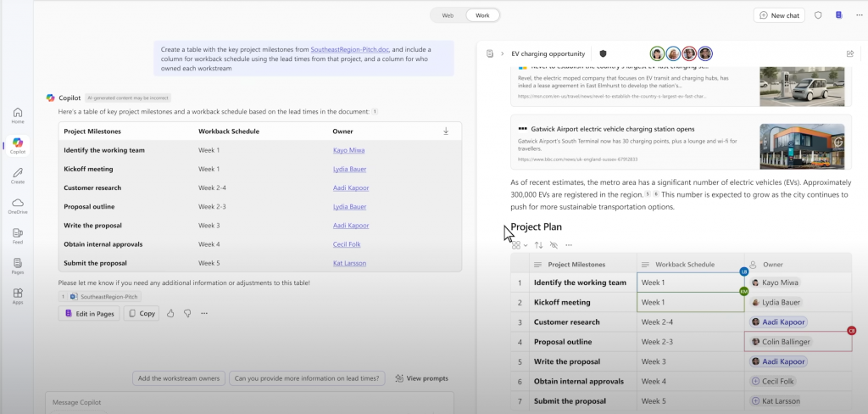The image size is (868, 414).
Task: Open Aadi Kapoor link in Customer research row
Action: (351, 187)
